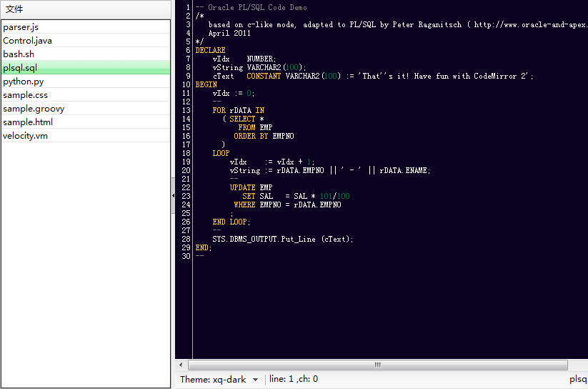Select Control.java from the file list

click(27, 41)
